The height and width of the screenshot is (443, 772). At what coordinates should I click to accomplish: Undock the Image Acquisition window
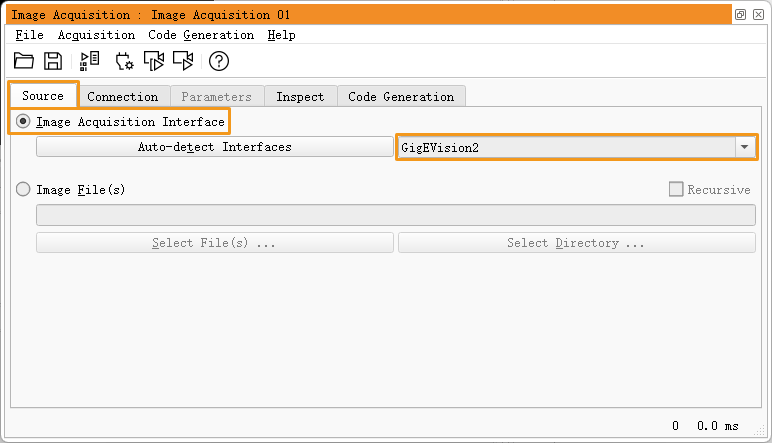coord(740,15)
